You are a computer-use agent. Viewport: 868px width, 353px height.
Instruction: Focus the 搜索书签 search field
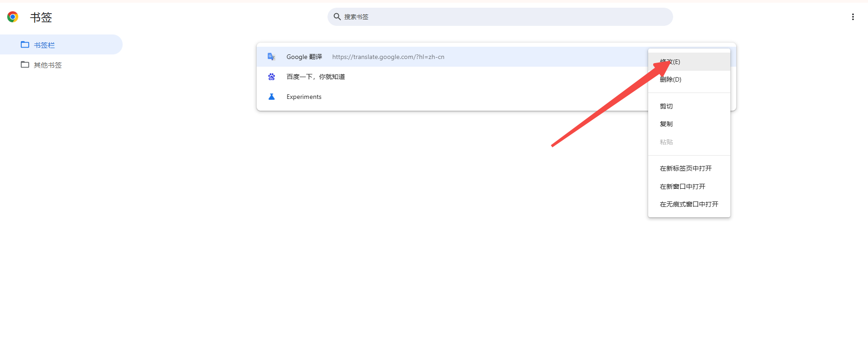[x=500, y=17]
